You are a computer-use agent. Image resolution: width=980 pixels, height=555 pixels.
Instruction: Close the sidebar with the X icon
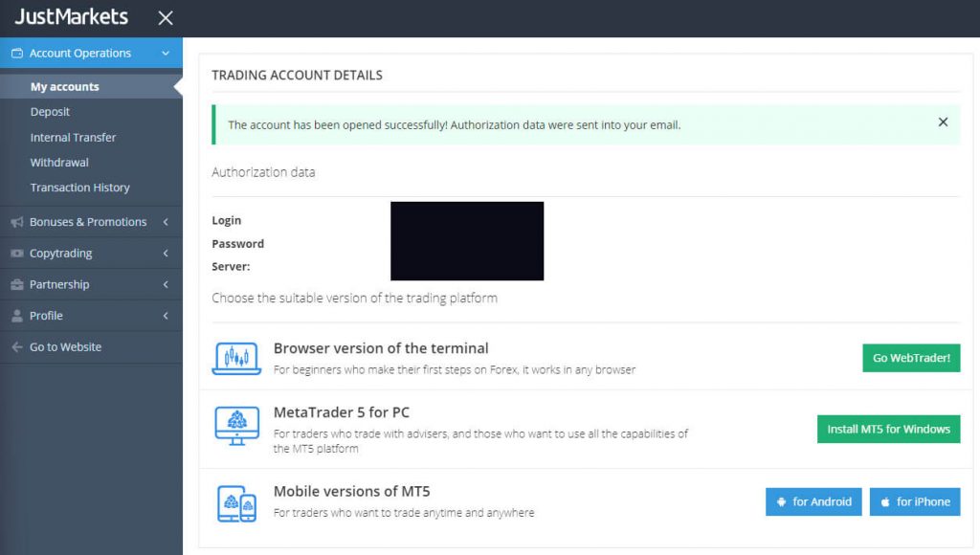(x=166, y=18)
